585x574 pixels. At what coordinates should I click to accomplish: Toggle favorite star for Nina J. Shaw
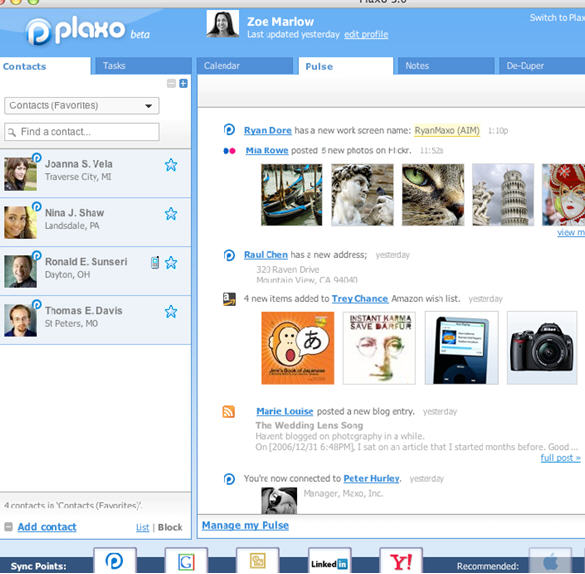click(x=171, y=214)
